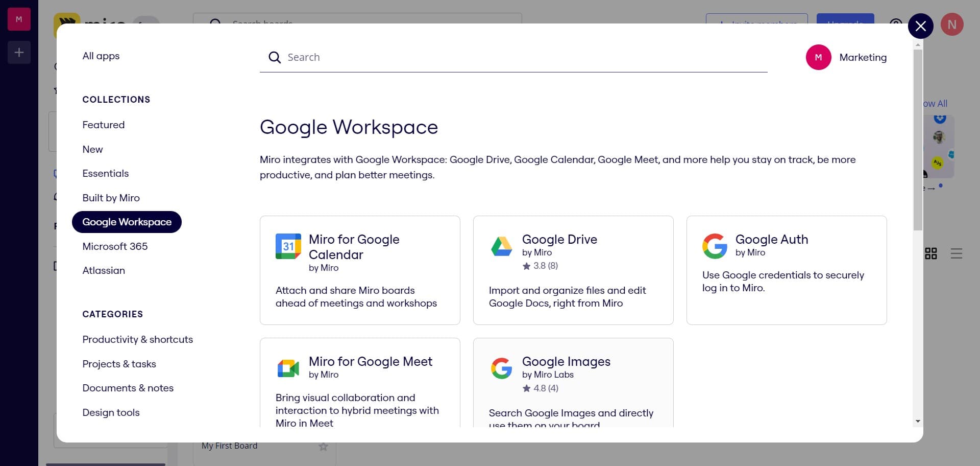Viewport: 980px width, 466px height.
Task: Click the search magnifier icon
Action: tap(275, 57)
